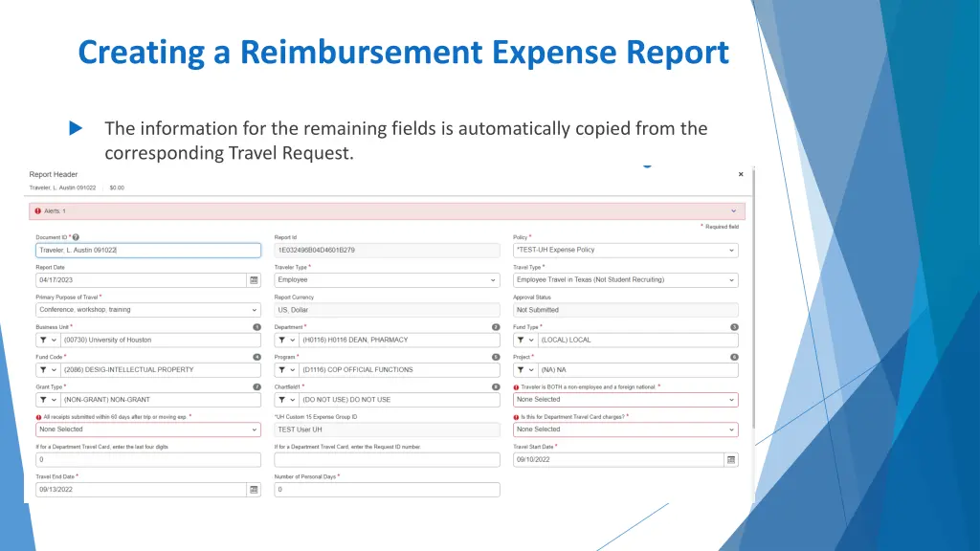Edit the Document ID text field
980x551 pixels.
(148, 250)
